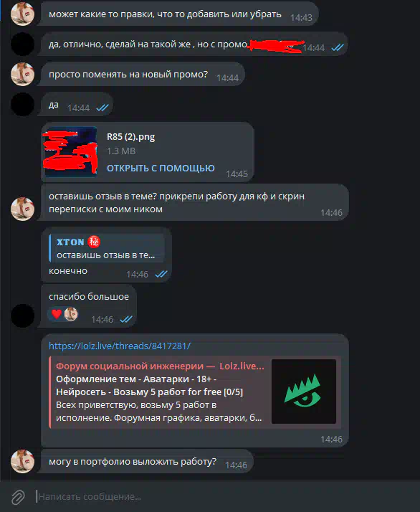Click black avatar beside спасибо большое message

coord(22,316)
